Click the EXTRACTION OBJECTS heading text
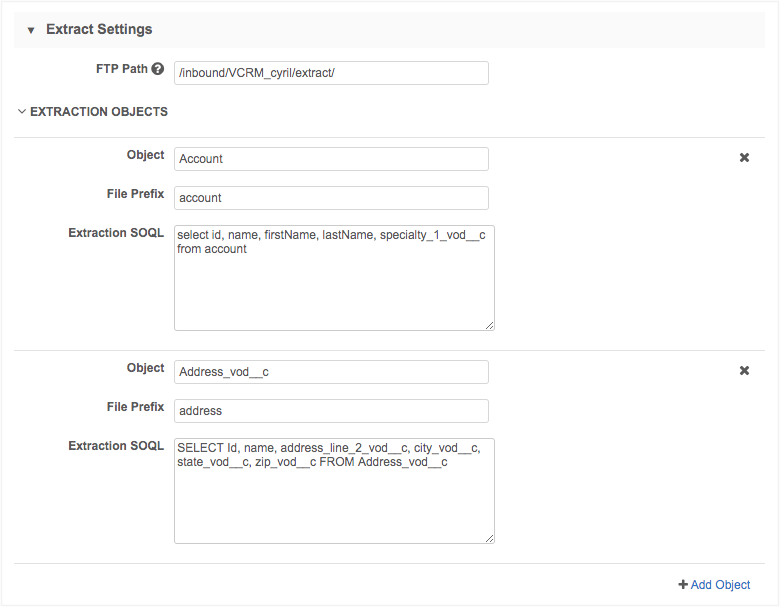Viewport: 781px width, 608px height. (98, 112)
